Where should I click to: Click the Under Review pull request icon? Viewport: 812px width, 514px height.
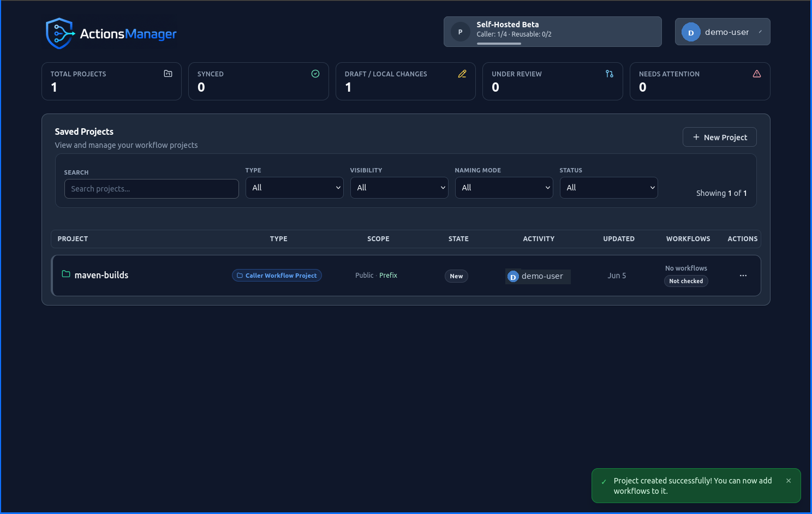tap(610, 74)
